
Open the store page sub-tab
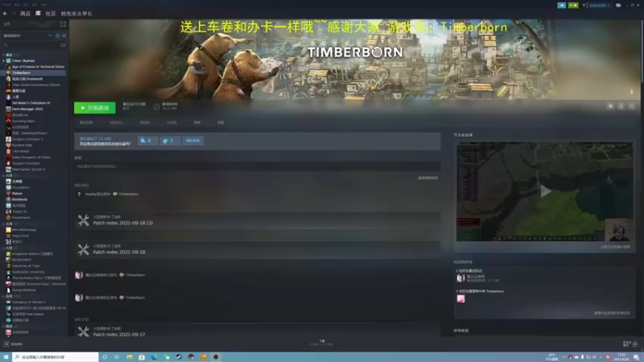point(86,122)
